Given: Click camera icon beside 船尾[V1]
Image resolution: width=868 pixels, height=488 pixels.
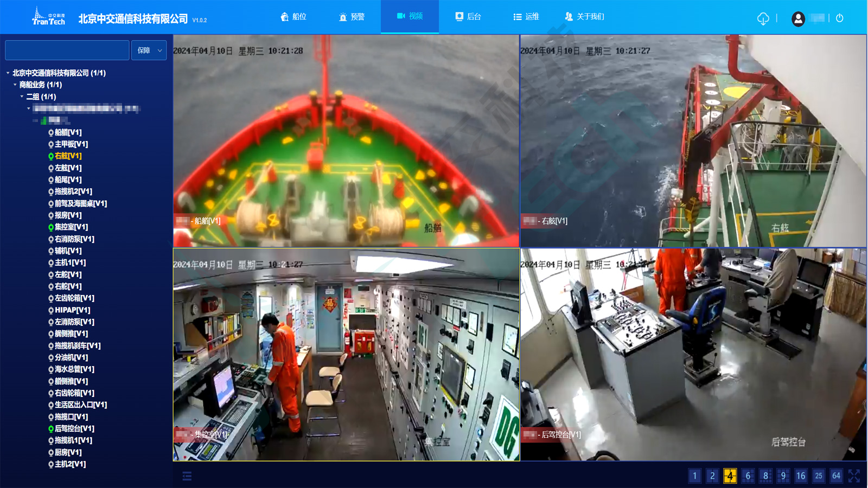Looking at the screenshot, I should coord(51,180).
